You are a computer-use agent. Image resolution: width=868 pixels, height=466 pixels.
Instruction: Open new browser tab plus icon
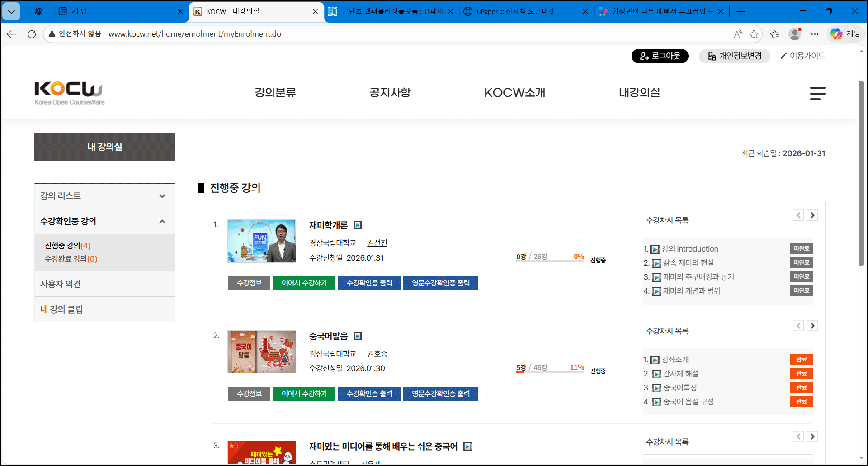tap(741, 12)
